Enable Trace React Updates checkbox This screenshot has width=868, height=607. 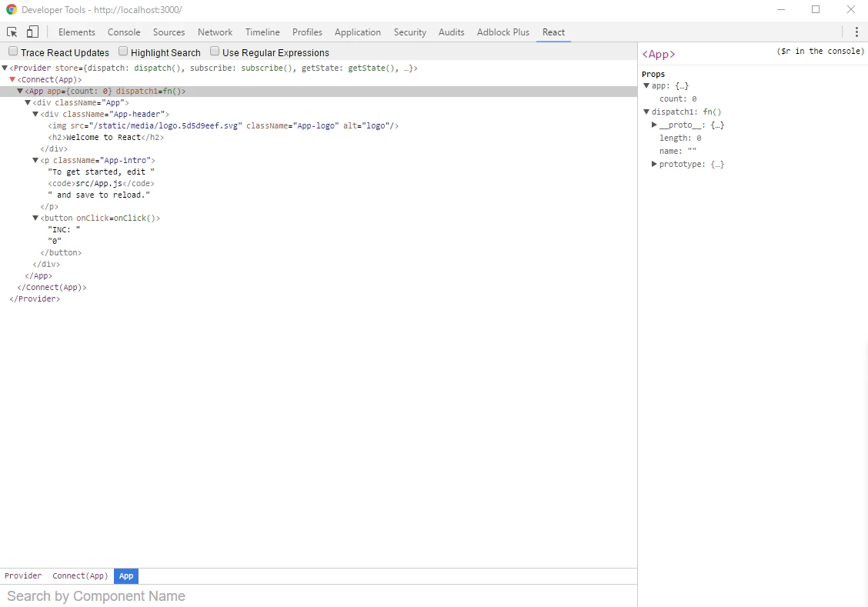click(x=13, y=52)
